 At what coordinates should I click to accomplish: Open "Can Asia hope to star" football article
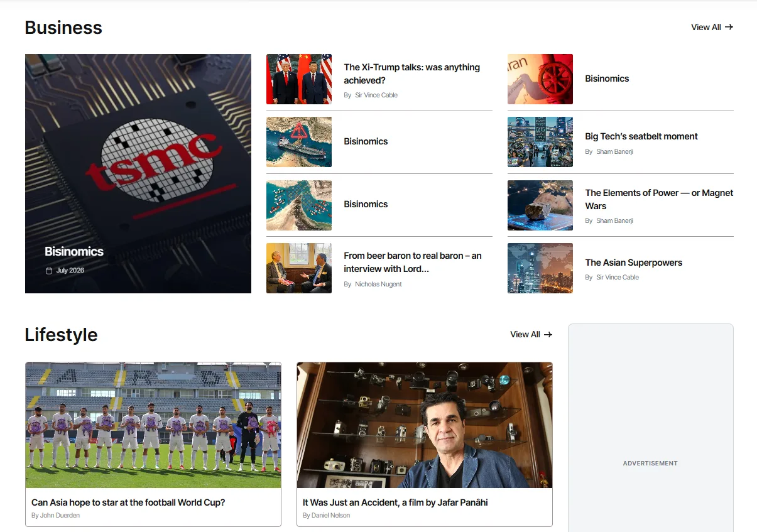point(128,502)
